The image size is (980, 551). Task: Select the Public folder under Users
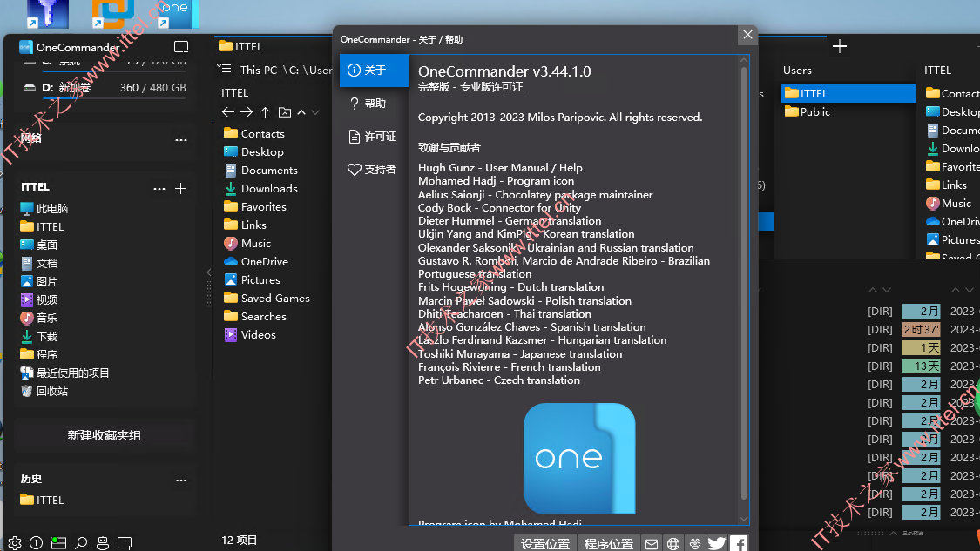[808, 111]
